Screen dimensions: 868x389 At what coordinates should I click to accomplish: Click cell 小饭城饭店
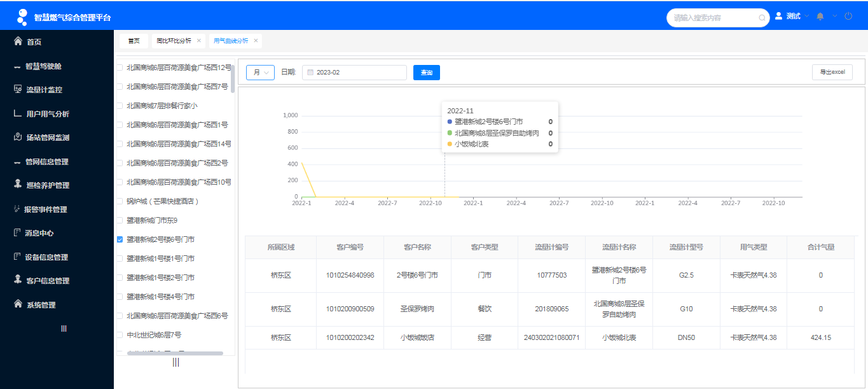click(x=417, y=337)
